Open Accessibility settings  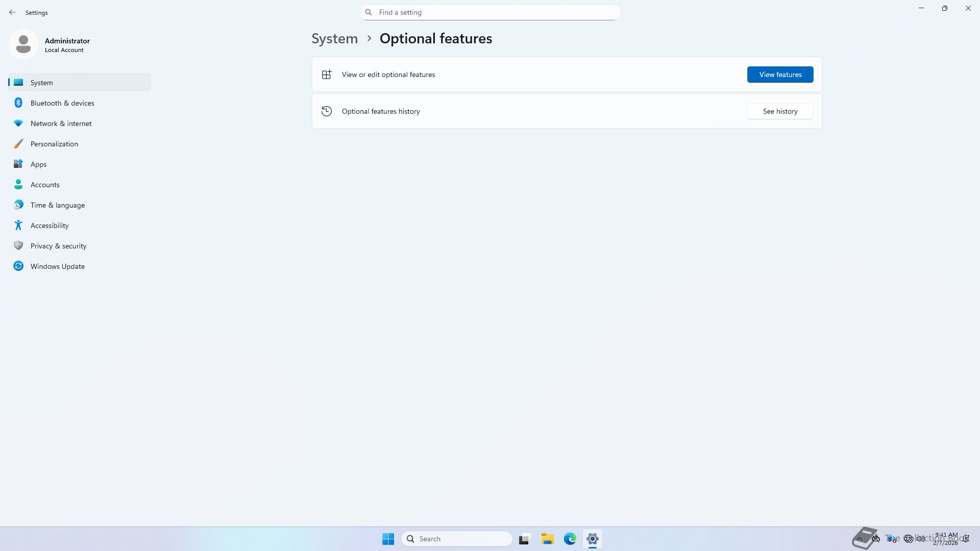(50, 226)
